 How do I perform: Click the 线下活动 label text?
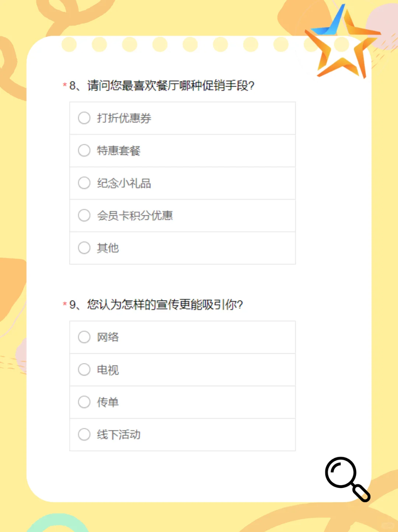[119, 435]
